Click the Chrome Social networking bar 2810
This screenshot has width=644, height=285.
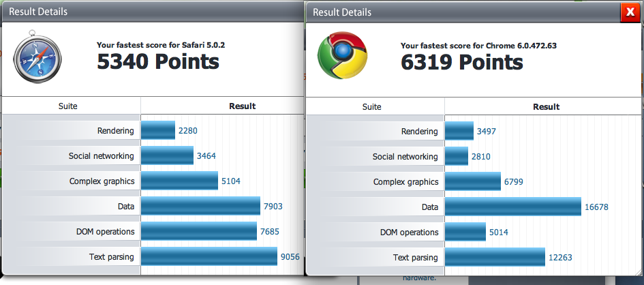click(457, 156)
